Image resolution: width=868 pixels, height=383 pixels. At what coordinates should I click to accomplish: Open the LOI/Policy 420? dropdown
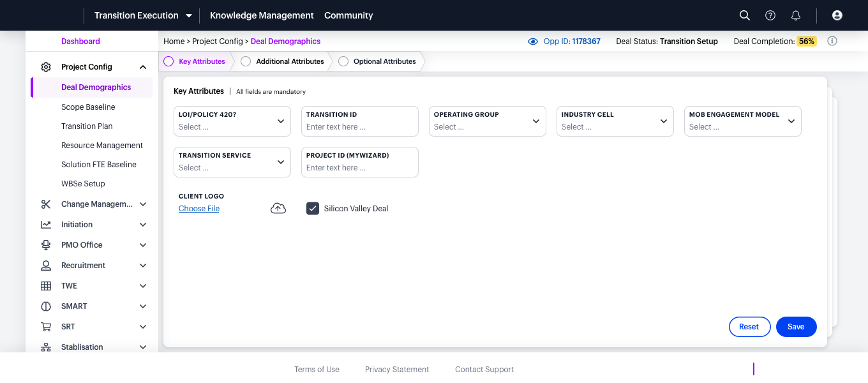(232, 121)
